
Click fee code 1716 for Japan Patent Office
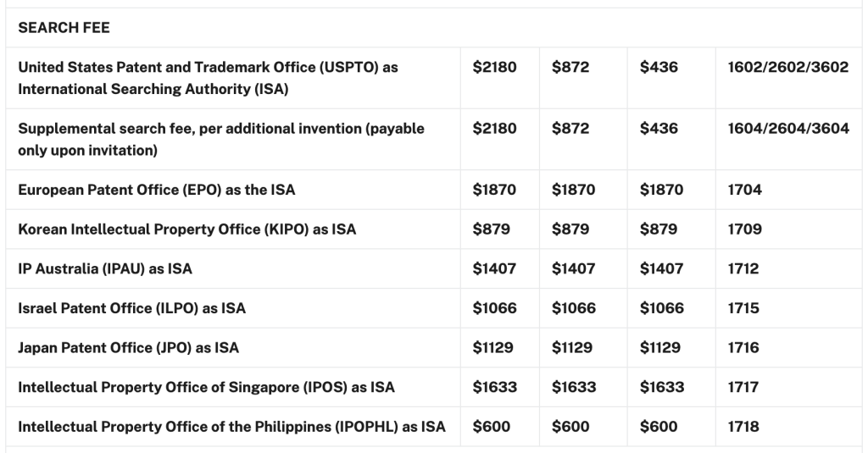coord(743,348)
